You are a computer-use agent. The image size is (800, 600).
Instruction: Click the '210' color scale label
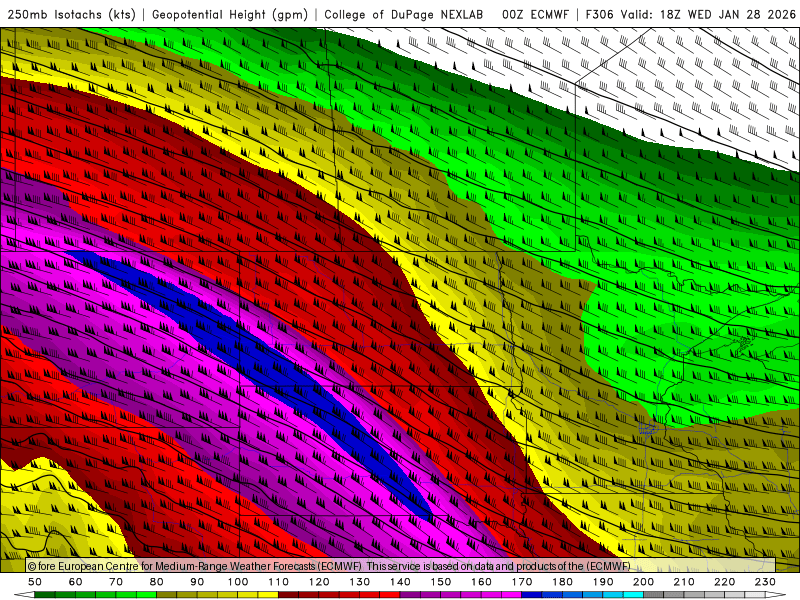tap(684, 582)
